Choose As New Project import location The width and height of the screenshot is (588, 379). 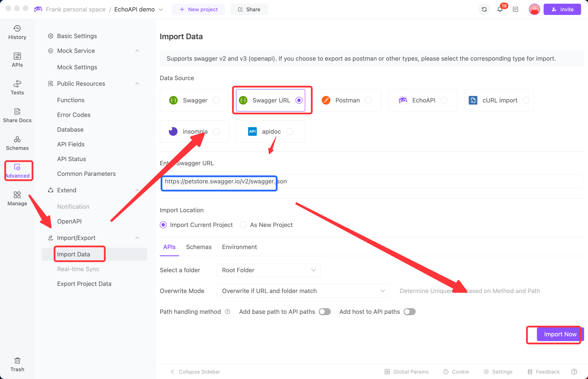[243, 225]
